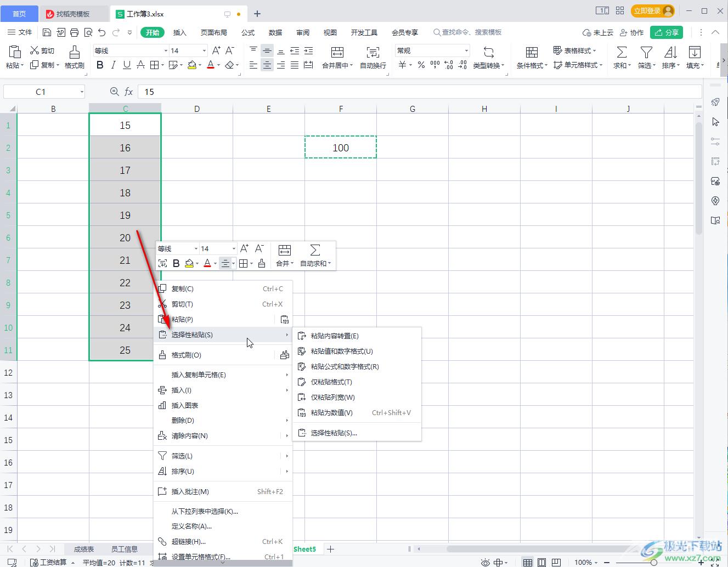Click the selection arrow icon in right sidebar
This screenshot has height=567, width=728.
coord(715,122)
